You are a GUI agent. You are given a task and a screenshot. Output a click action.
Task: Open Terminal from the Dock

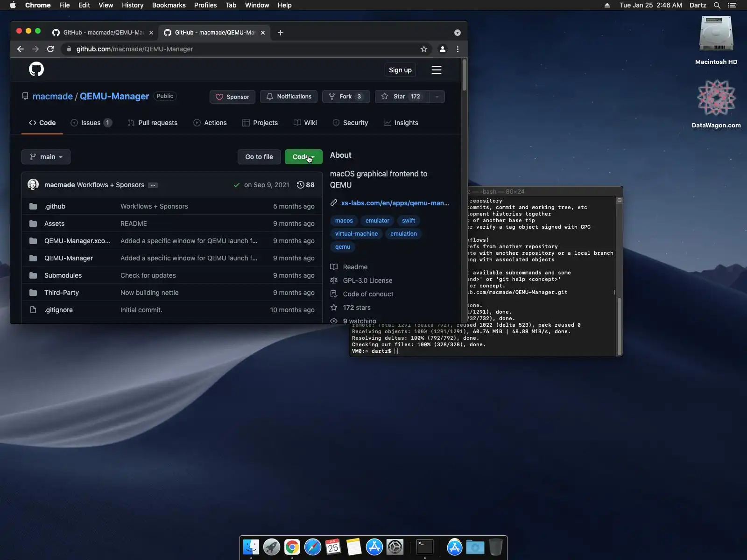[x=425, y=547]
